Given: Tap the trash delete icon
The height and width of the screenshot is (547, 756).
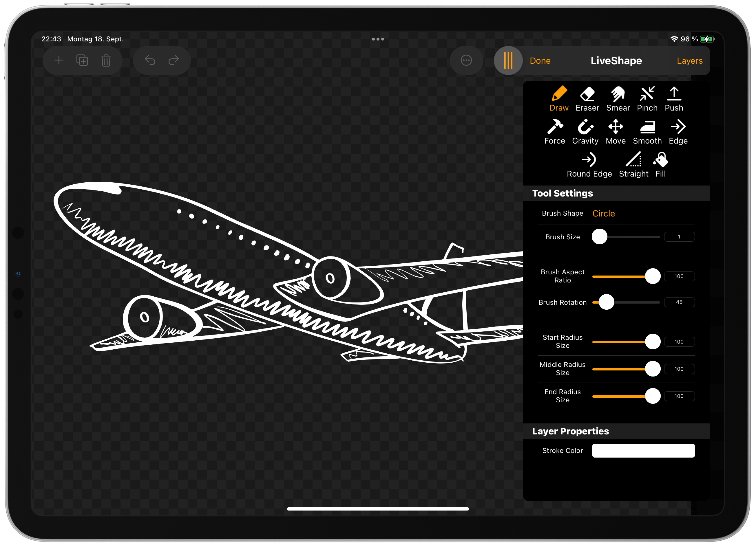Looking at the screenshot, I should point(106,60).
